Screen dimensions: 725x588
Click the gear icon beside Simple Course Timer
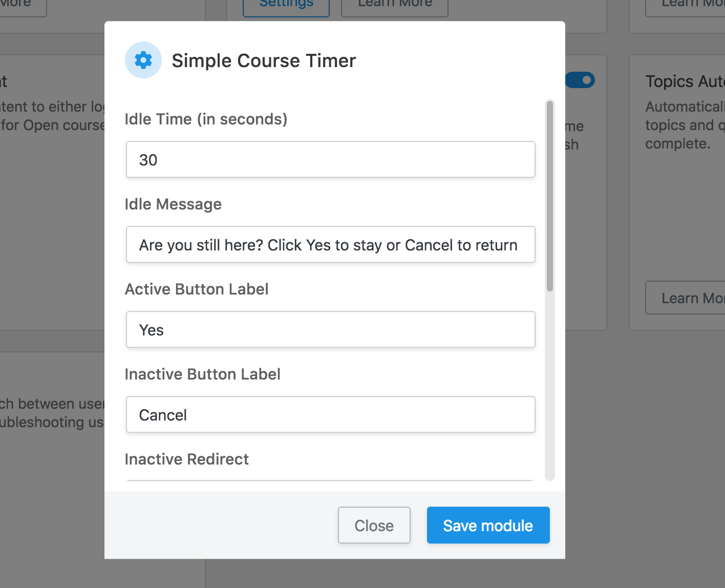[x=143, y=60]
